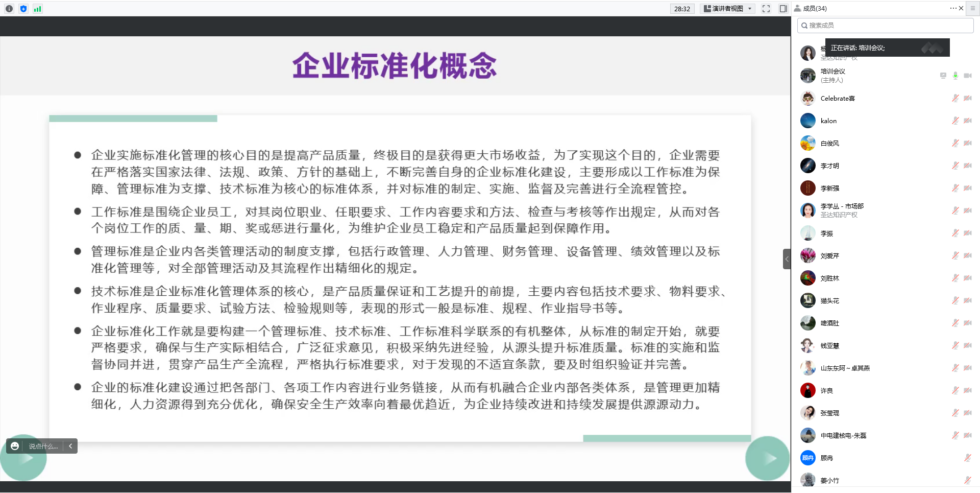Viewport: 980px width, 493px height.
Task: Toggle the sidebar panel layout icon
Action: pyautogui.click(x=783, y=9)
